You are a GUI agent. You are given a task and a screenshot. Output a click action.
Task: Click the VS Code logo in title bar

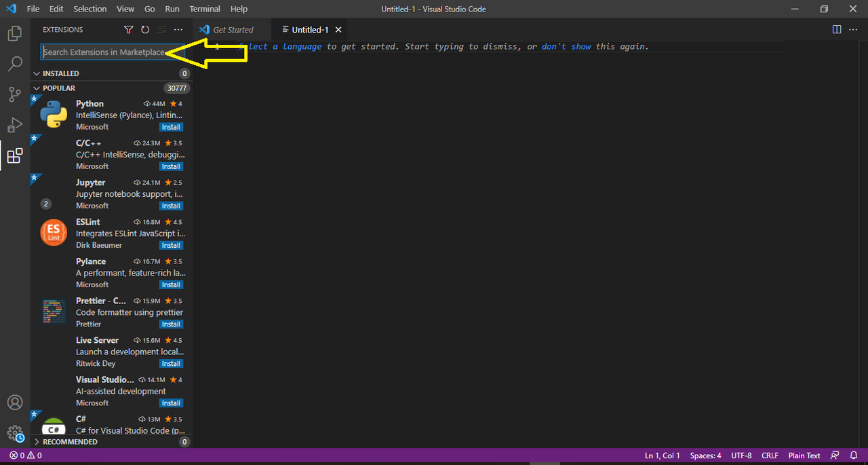[x=11, y=9]
